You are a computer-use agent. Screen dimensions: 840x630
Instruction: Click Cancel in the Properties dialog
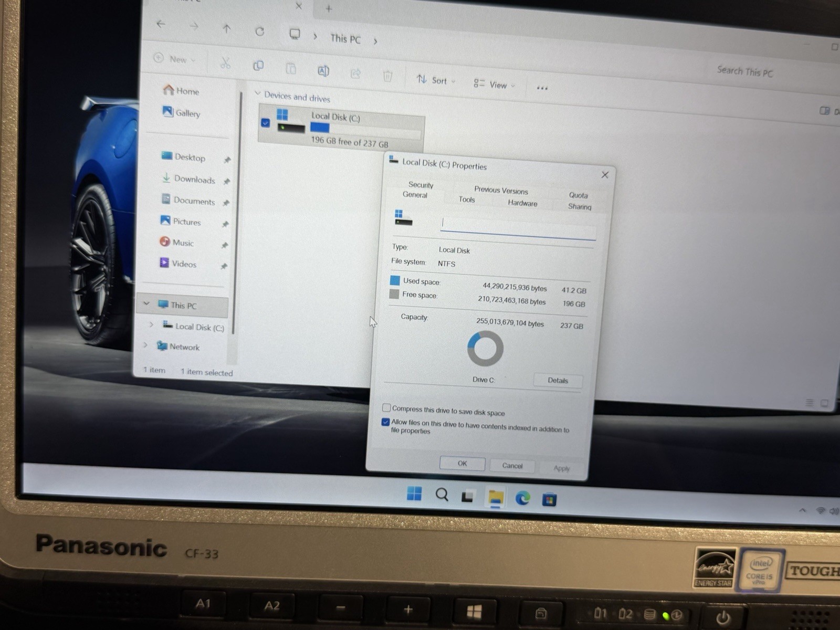pos(512,466)
